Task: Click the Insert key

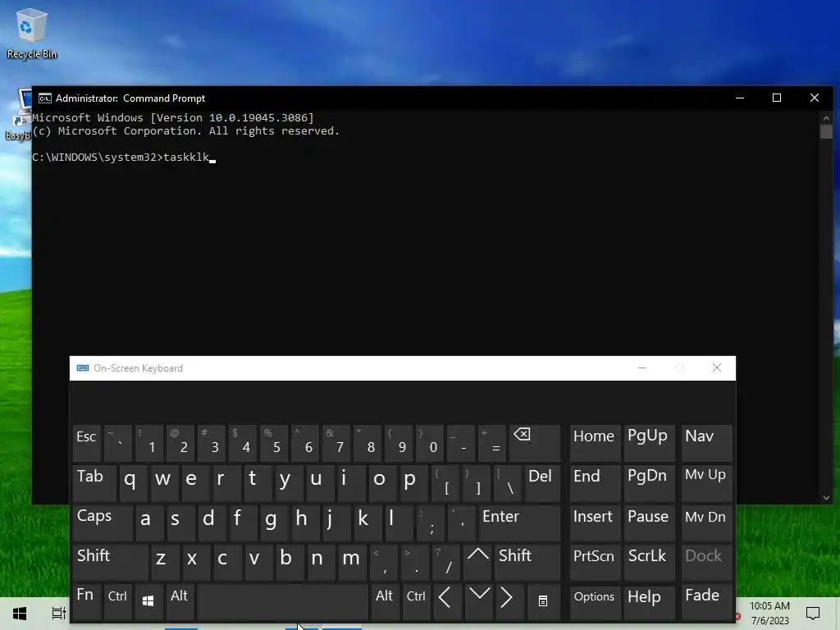Action: [595, 522]
